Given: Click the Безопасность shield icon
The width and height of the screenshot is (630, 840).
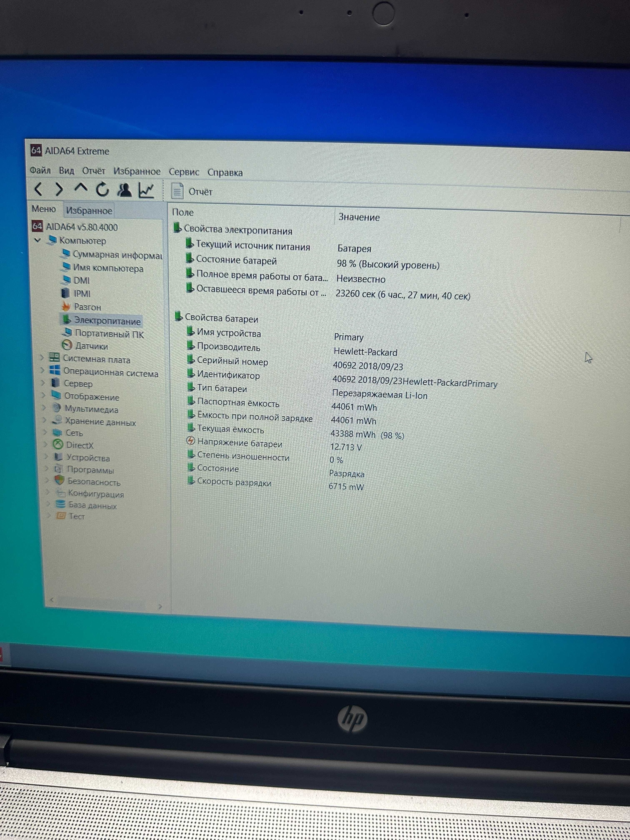Looking at the screenshot, I should tap(60, 480).
